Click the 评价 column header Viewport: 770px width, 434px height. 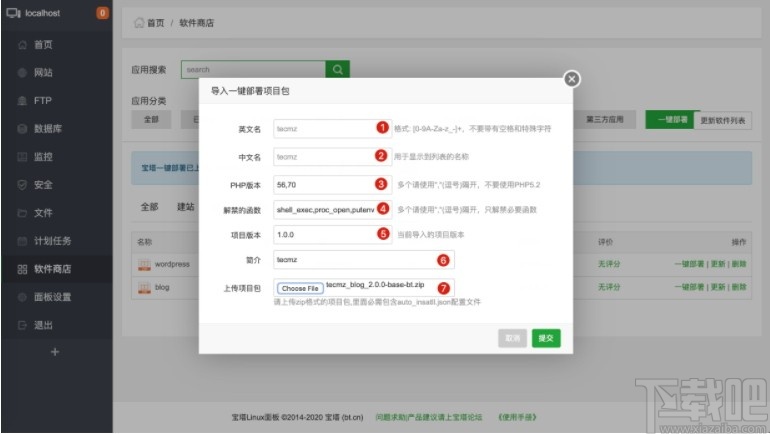point(605,242)
